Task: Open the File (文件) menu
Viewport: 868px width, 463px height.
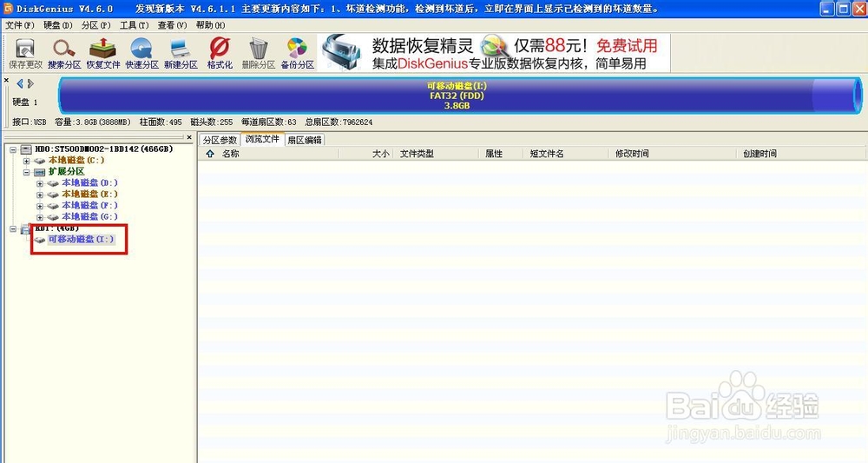Action: [x=19, y=25]
